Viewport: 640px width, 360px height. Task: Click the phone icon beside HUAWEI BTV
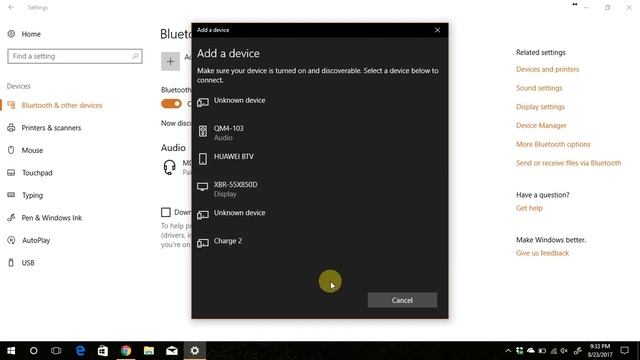203,159
